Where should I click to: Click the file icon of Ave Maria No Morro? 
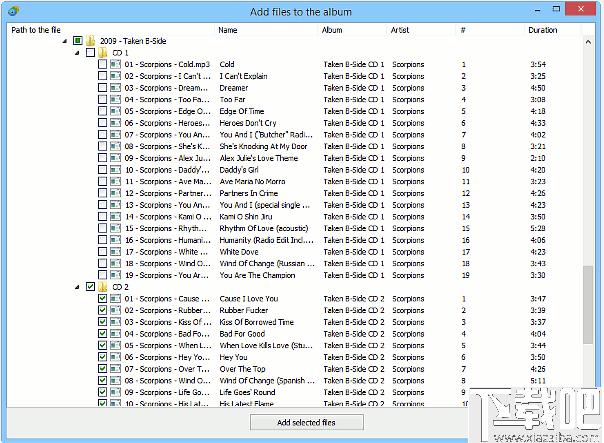click(x=115, y=181)
